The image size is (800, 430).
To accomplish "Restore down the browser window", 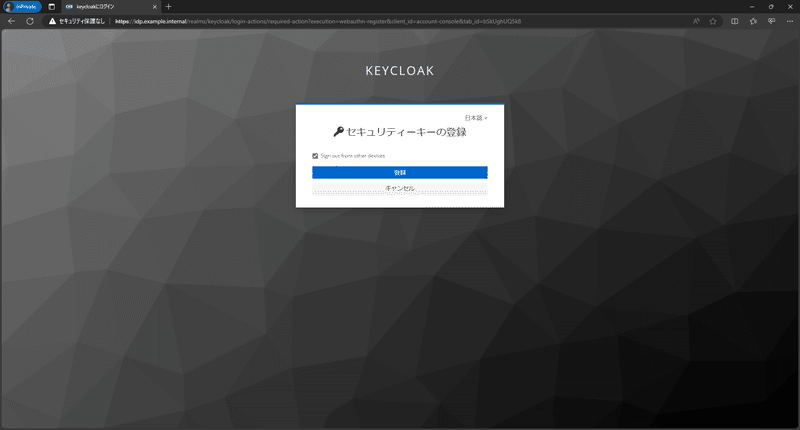I will [x=771, y=7].
